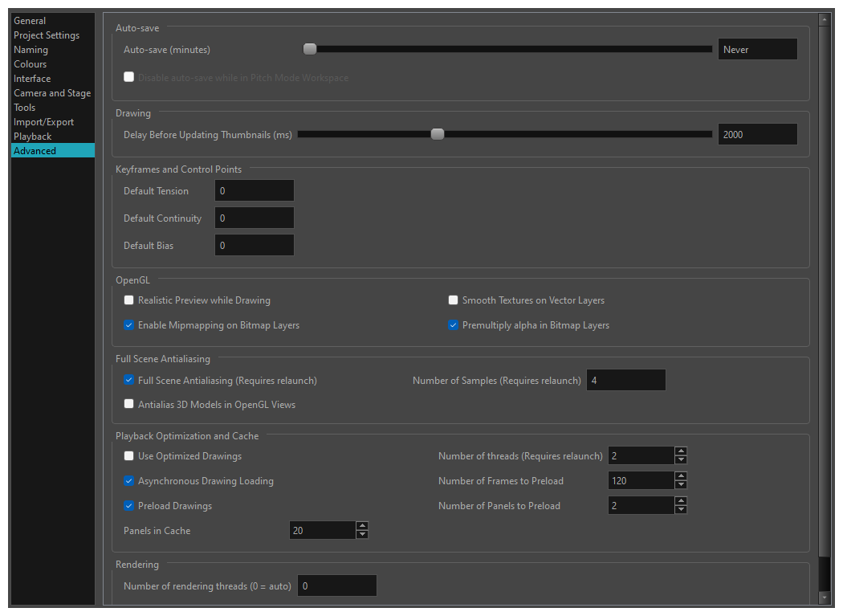Click the Delay Before Updating Thumbnails slider
Image resolution: width=843 pixels, height=616 pixels.
(438, 134)
